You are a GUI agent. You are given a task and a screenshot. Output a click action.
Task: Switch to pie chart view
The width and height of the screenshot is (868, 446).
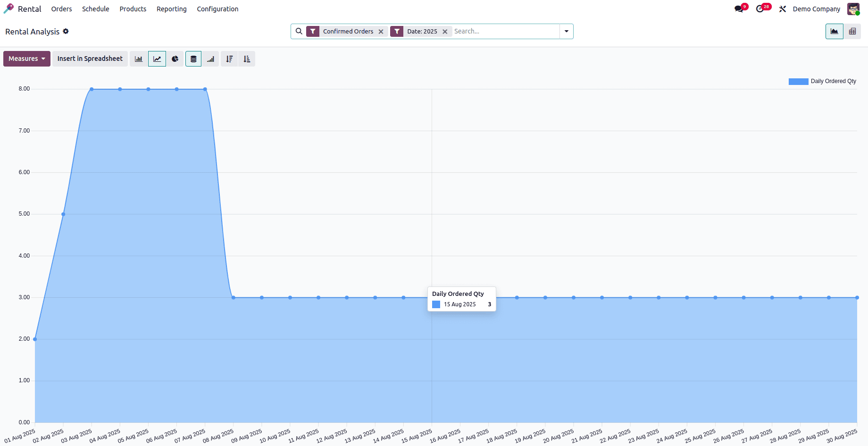tap(175, 59)
